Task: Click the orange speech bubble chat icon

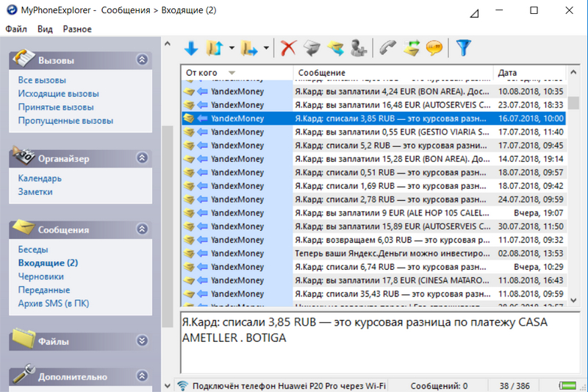Action: click(434, 49)
